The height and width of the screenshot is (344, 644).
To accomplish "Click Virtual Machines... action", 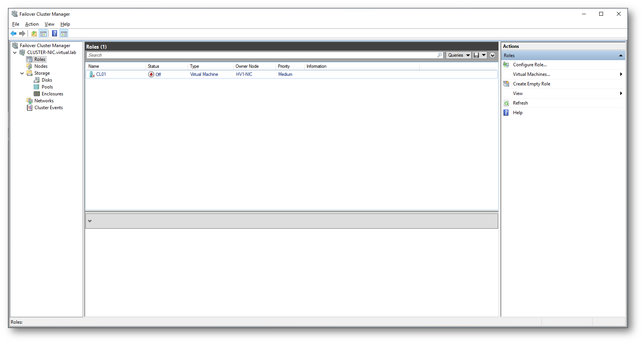I will pos(531,74).
